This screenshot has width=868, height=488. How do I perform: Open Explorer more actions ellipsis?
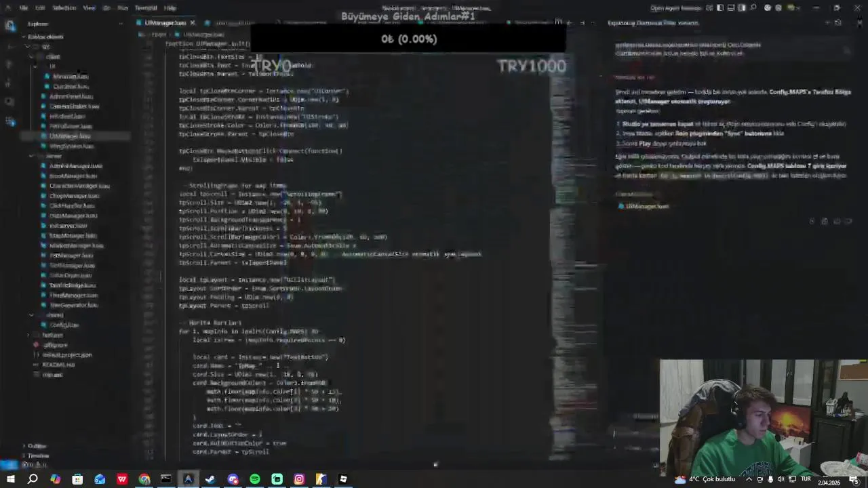(121, 24)
